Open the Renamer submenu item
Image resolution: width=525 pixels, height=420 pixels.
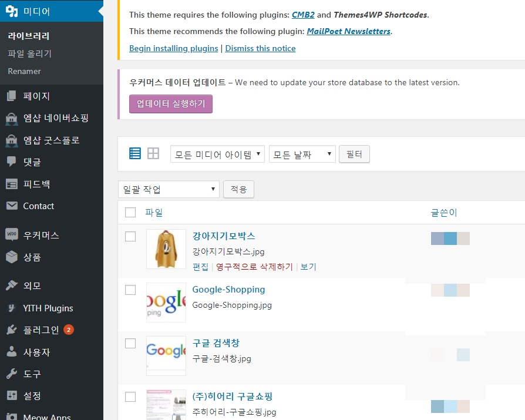click(25, 71)
